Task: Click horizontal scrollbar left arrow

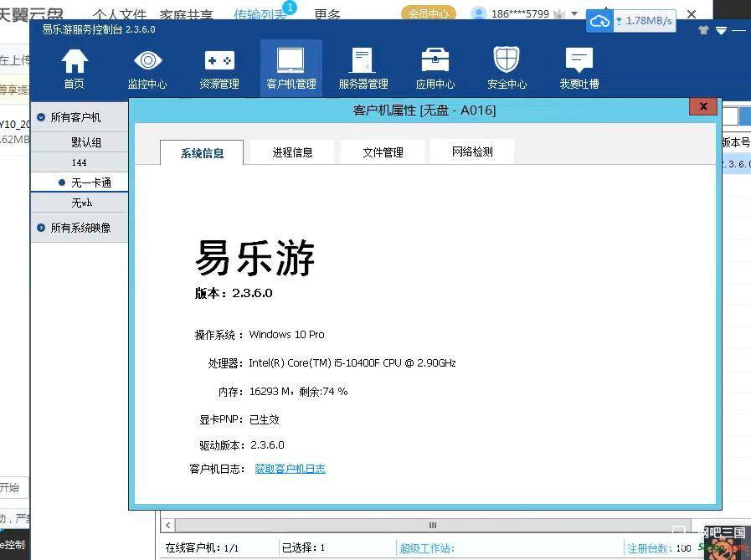Action: point(167,525)
